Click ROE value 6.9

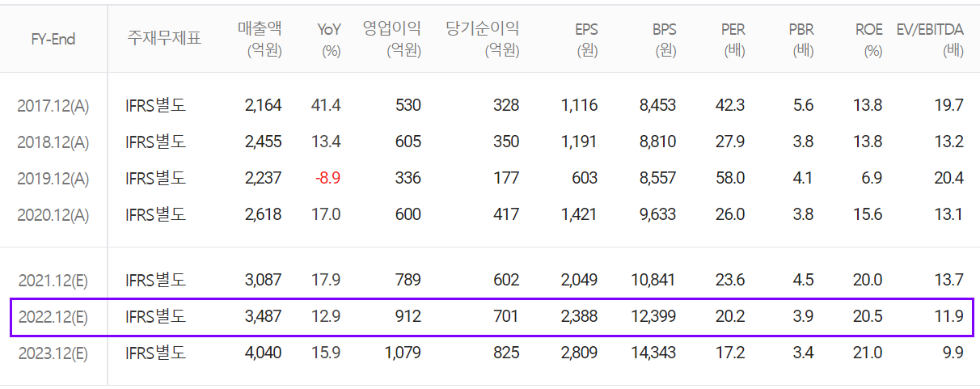872,178
